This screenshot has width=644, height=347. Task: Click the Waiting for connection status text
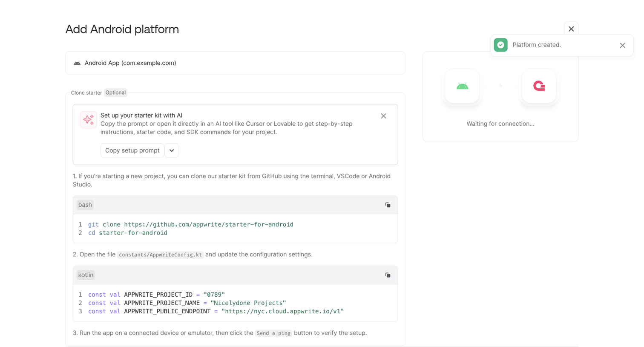[500, 124]
